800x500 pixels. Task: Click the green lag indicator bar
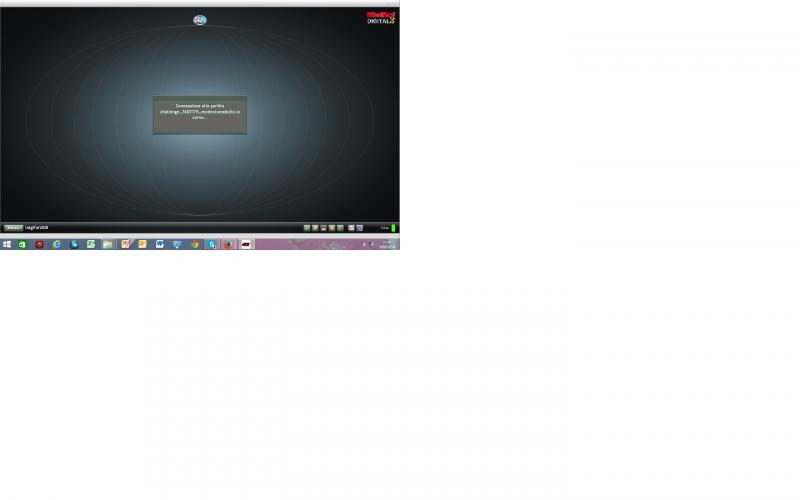pyautogui.click(x=393, y=228)
